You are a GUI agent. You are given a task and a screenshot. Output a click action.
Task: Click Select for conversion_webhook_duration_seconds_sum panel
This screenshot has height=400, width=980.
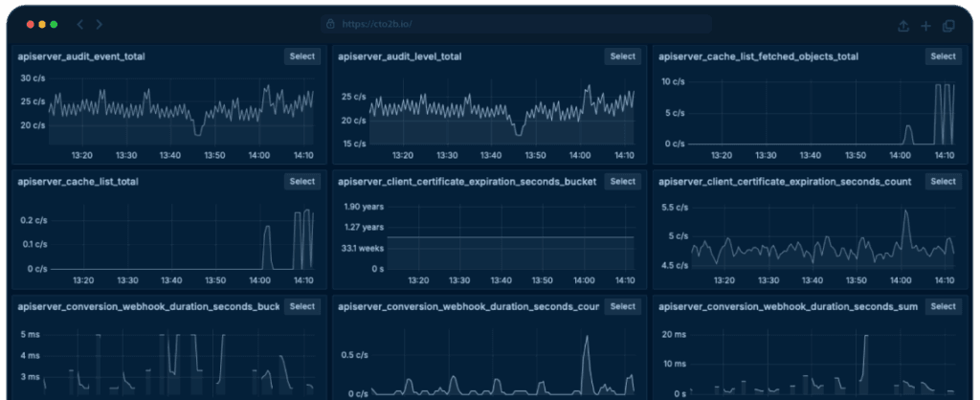(x=944, y=307)
